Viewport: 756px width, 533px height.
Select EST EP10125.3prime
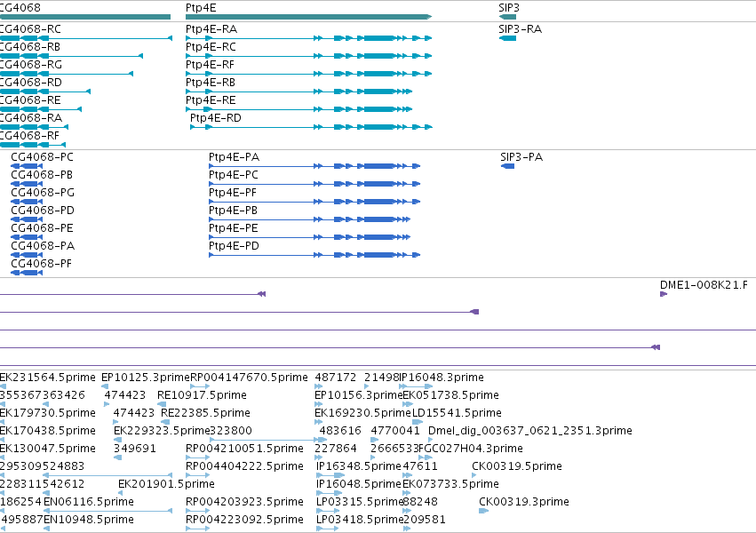[146, 378]
